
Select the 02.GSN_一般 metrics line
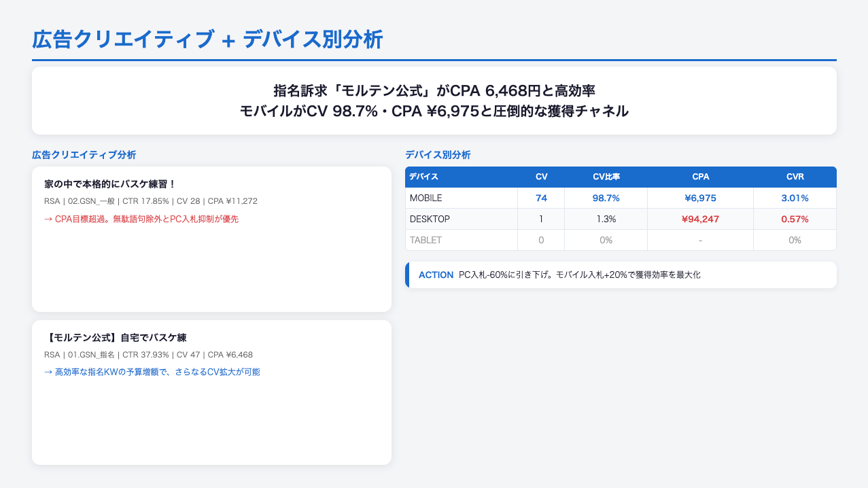150,201
